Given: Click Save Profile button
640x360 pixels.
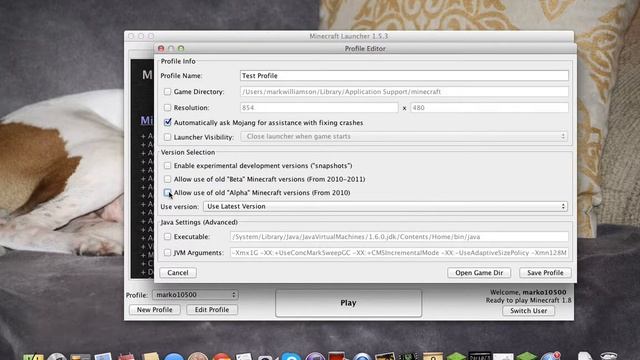Looking at the screenshot, I should click(x=545, y=272).
